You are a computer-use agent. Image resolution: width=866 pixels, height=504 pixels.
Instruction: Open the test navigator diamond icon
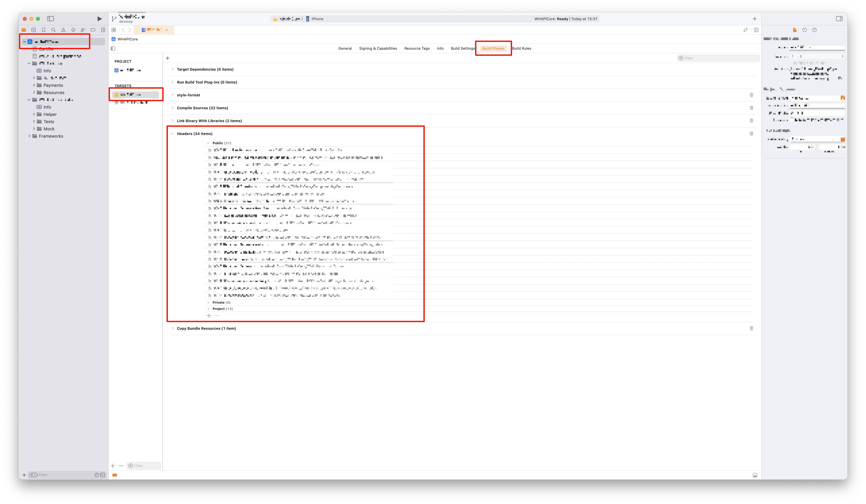[x=73, y=30]
